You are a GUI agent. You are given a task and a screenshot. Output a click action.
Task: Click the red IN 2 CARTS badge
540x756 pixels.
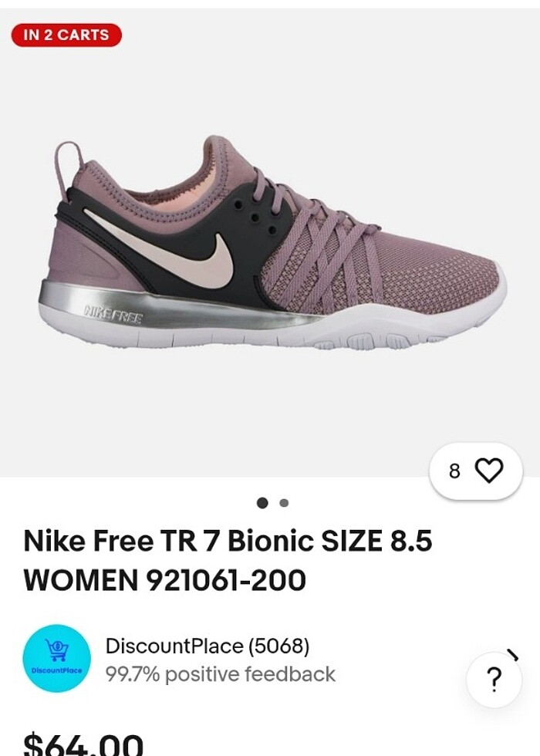coord(66,35)
